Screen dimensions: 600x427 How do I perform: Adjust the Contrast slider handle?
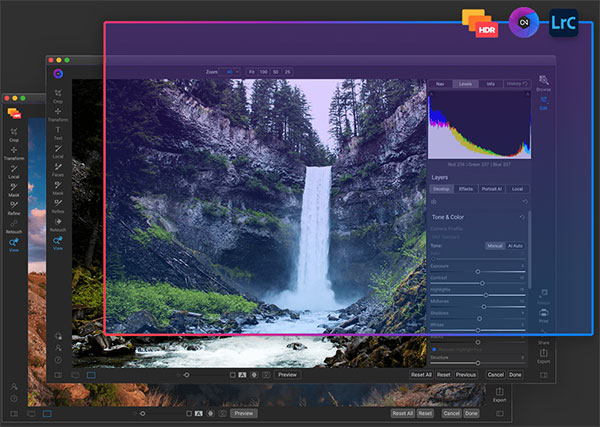[482, 284]
